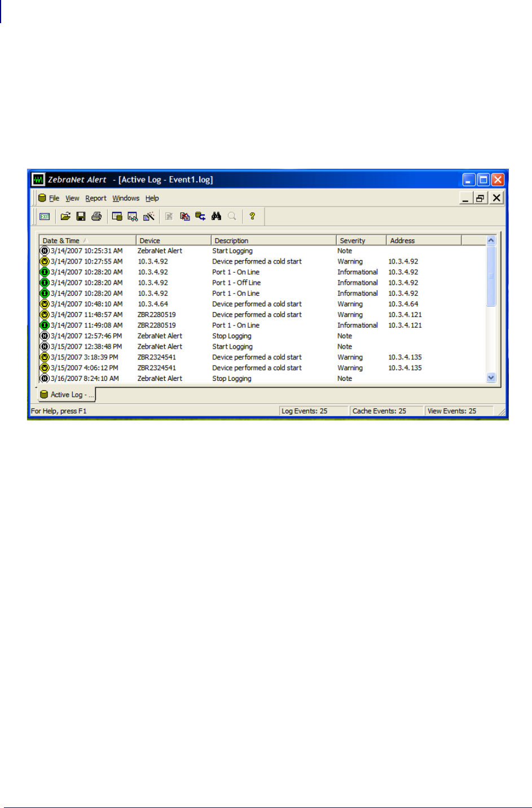532x808 pixels.
Task: Click the wizard wand toolbar icon
Action: click(148, 216)
